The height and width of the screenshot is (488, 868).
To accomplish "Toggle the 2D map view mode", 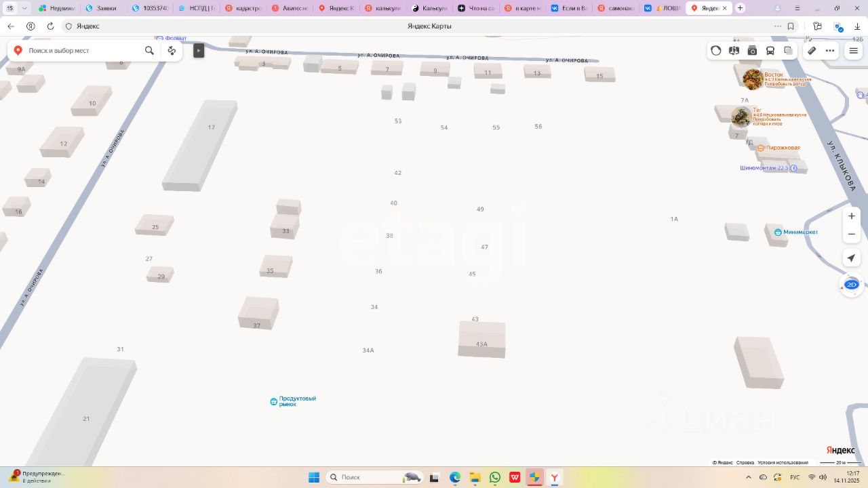I will click(852, 285).
